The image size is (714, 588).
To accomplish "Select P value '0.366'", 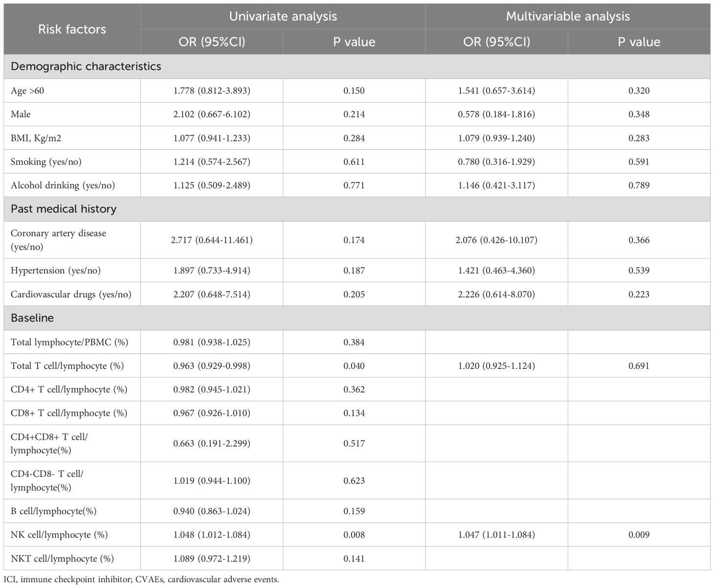I will click(x=639, y=240).
